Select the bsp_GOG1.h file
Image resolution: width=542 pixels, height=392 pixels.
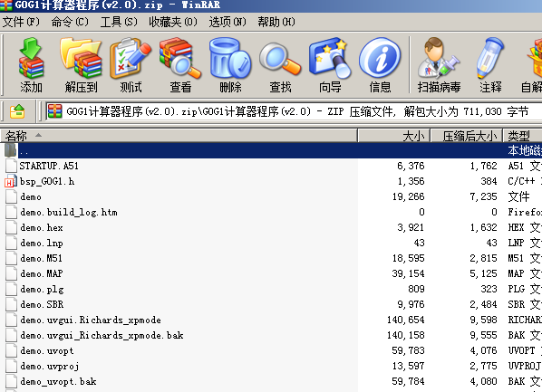47,181
